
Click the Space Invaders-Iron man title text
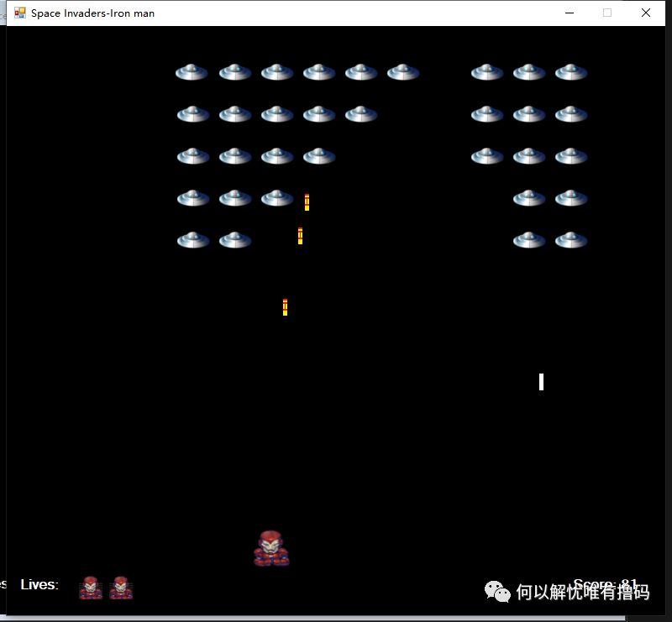click(92, 13)
